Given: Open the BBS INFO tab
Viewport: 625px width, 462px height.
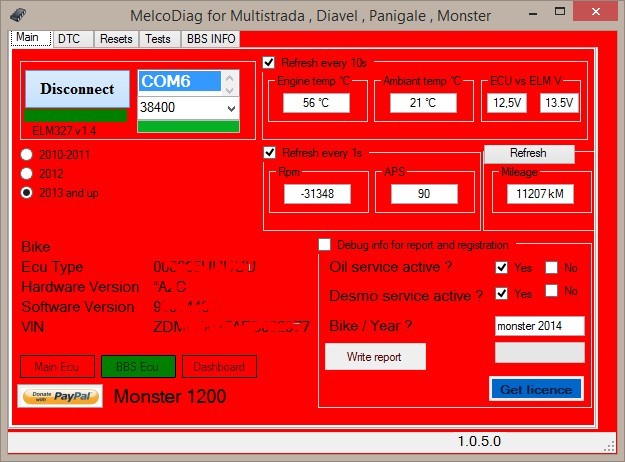Looking at the screenshot, I should [x=211, y=39].
